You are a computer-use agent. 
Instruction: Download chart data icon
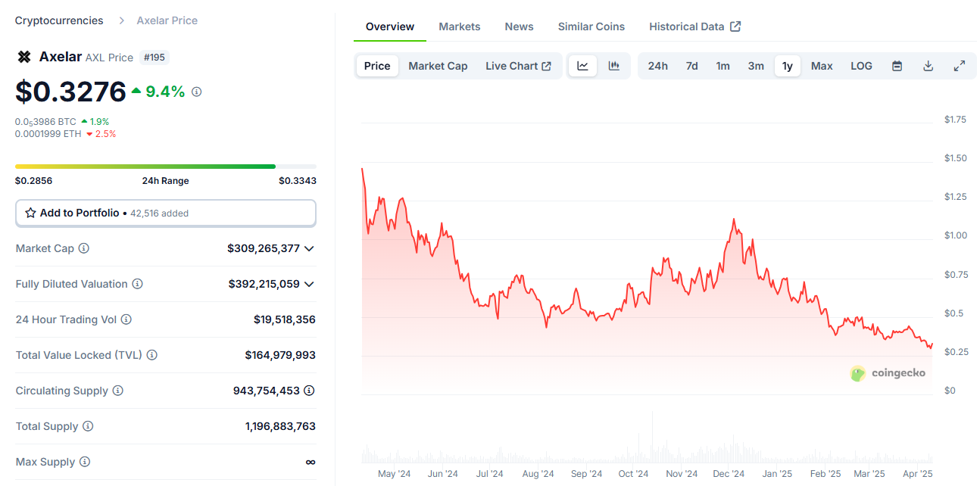tap(928, 66)
